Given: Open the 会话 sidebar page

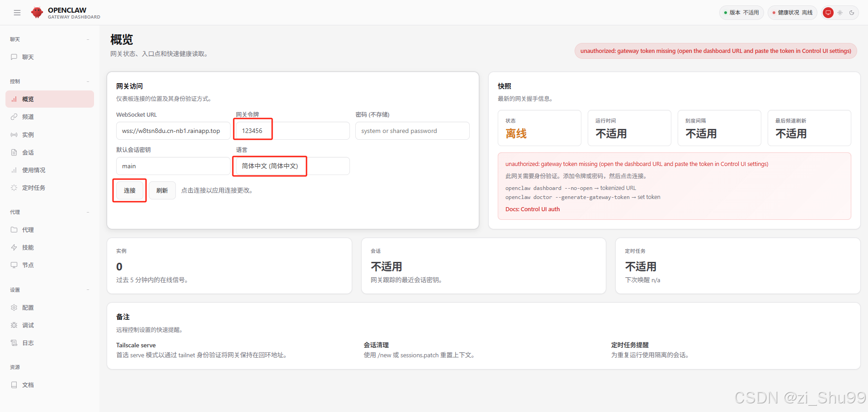Looking at the screenshot, I should pos(28,152).
